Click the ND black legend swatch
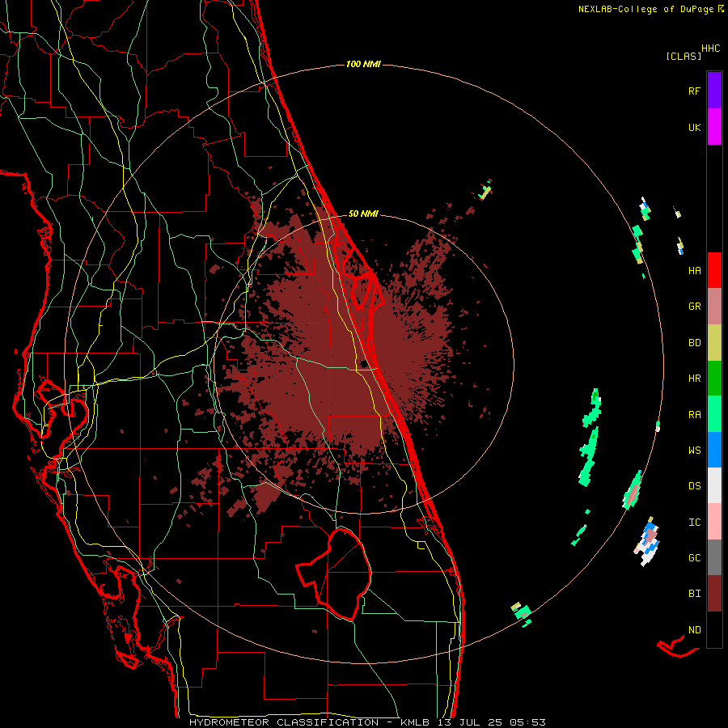 coord(714,629)
